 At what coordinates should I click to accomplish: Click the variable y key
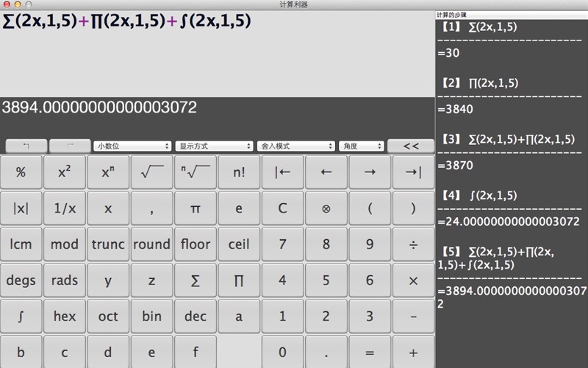[x=108, y=280]
